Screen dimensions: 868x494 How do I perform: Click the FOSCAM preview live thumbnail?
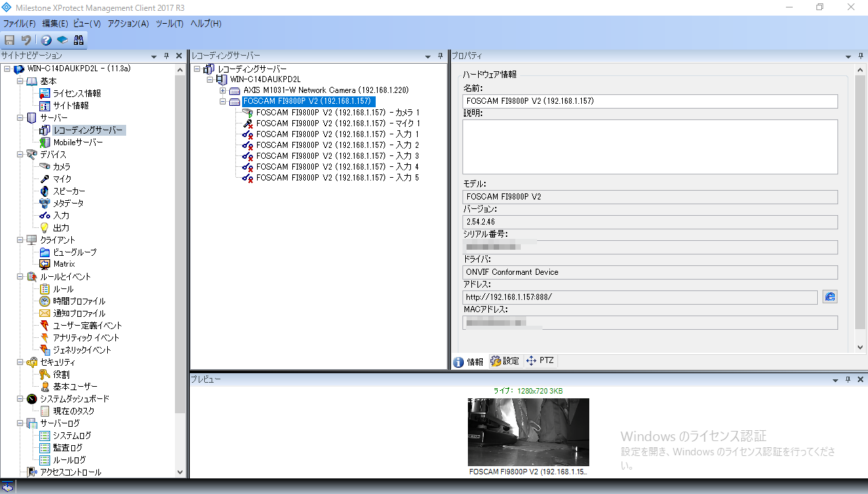tap(528, 432)
